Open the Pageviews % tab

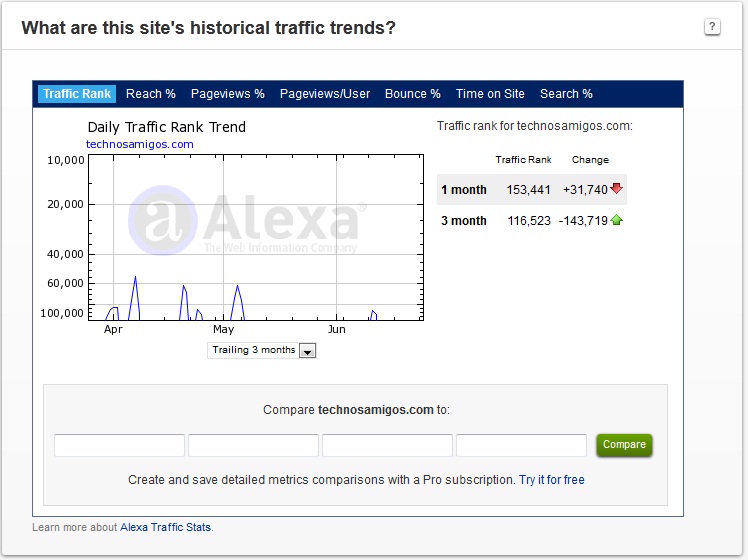pos(228,94)
